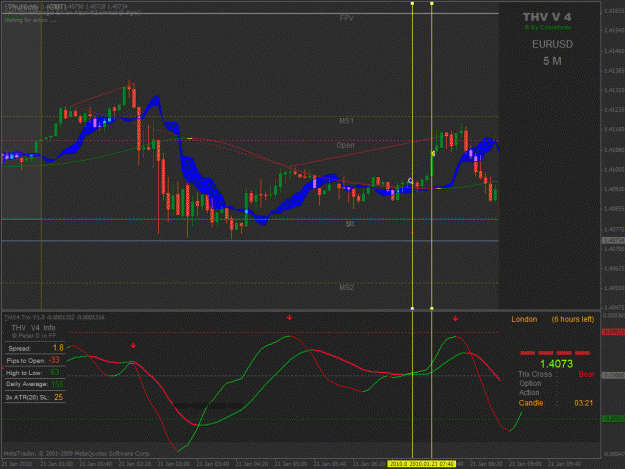Click the red down arrow above the 05:00 Trix peak
This screenshot has width=625, height=469.
tap(289, 318)
